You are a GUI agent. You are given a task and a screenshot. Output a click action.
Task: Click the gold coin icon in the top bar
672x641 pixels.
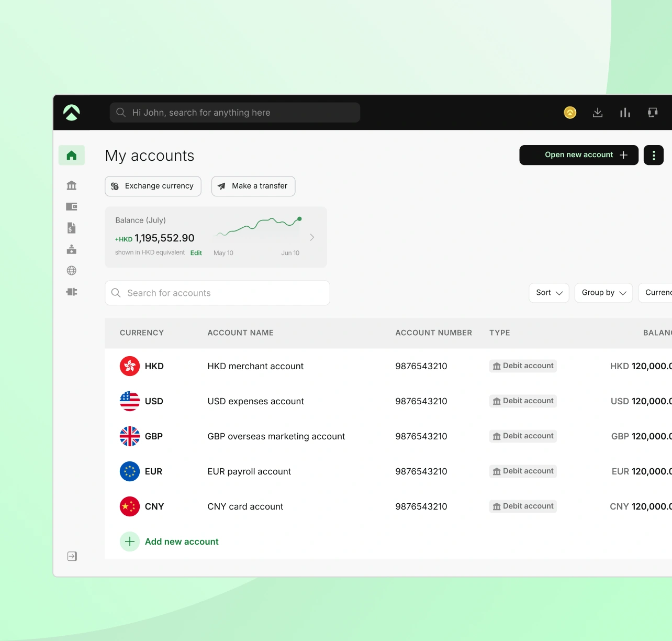[570, 113]
